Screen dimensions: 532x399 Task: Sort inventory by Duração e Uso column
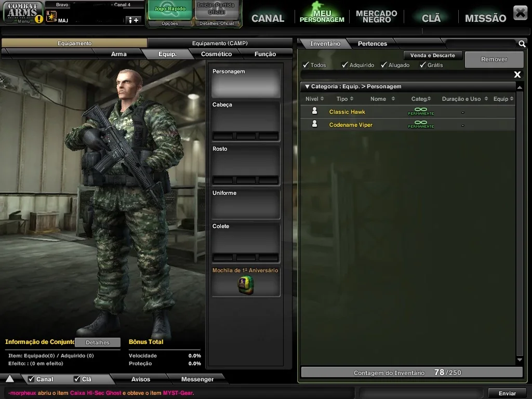click(464, 99)
